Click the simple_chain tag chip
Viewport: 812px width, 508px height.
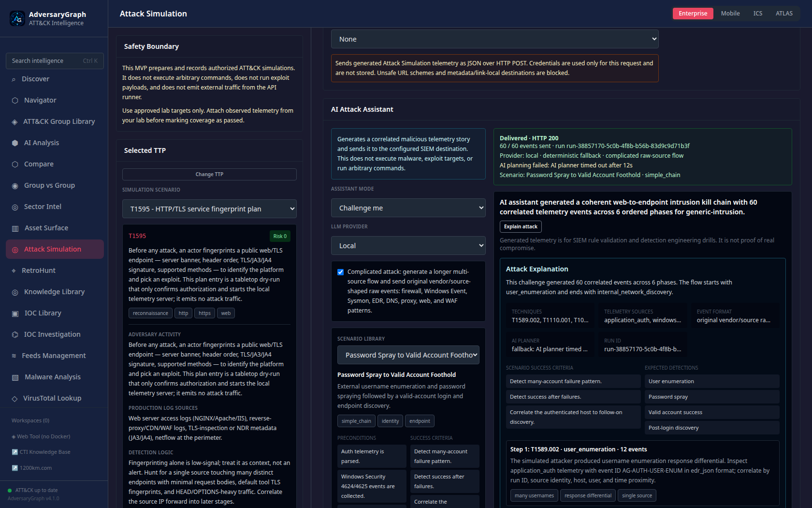356,421
